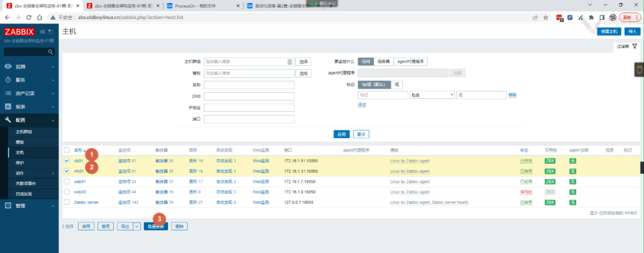Open 自动发现 in sidebar
The height and width of the screenshot is (253, 644).
[23, 194]
